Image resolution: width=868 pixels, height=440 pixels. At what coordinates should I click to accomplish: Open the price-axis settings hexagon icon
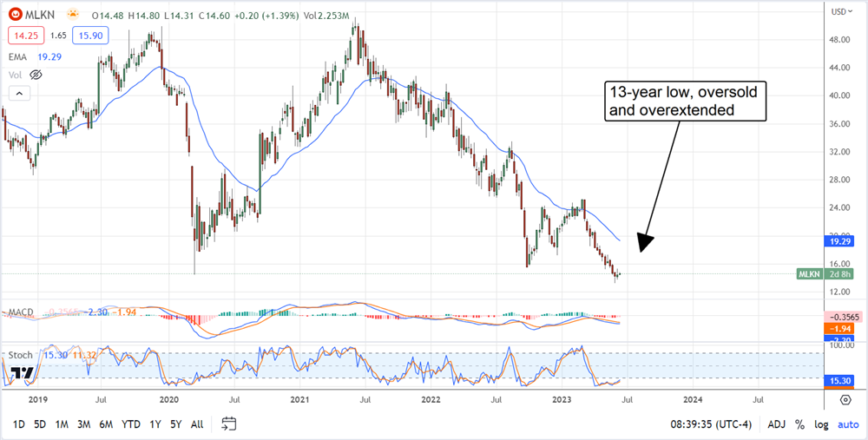click(x=845, y=399)
